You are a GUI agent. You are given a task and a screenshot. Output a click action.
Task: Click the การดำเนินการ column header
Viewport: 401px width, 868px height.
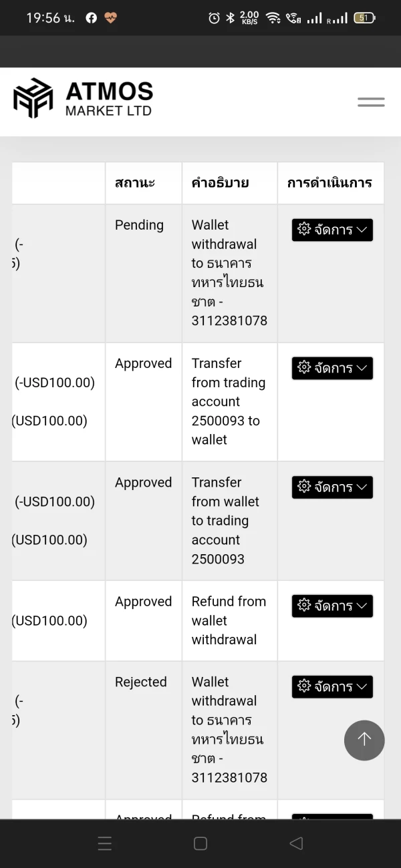(329, 183)
